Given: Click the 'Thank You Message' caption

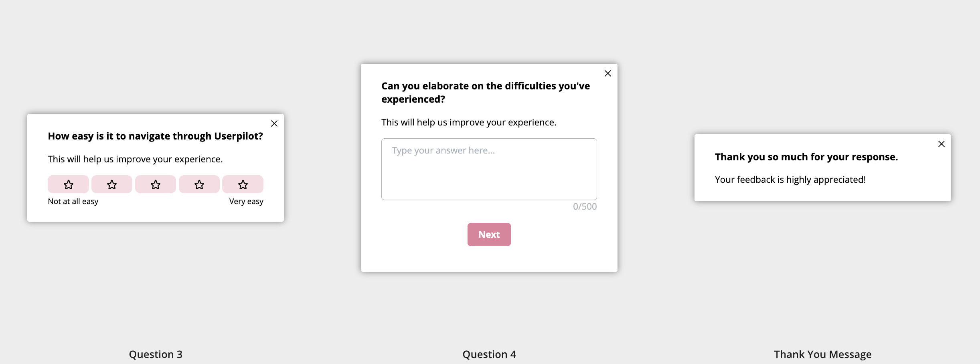Looking at the screenshot, I should [x=823, y=354].
